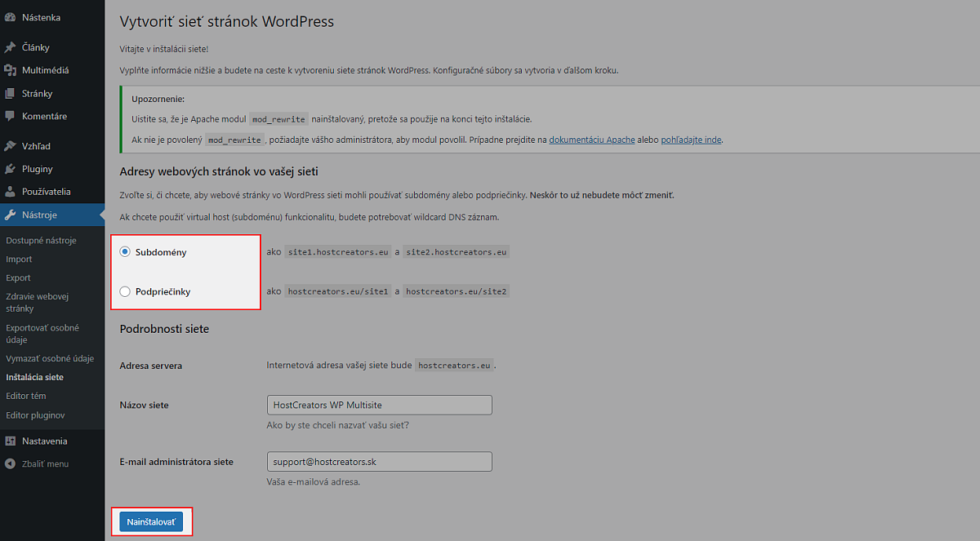Click the Vaša e-mailová adresa hint text

coord(314,481)
